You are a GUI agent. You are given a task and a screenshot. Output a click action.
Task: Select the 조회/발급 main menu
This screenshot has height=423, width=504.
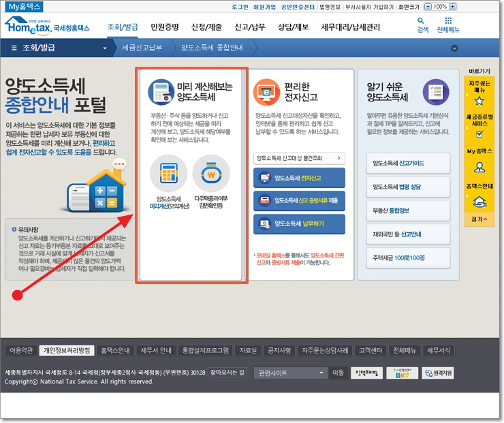(123, 27)
